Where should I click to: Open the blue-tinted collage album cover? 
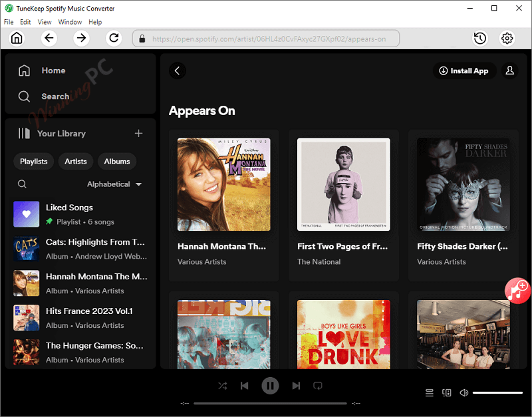[224, 335]
